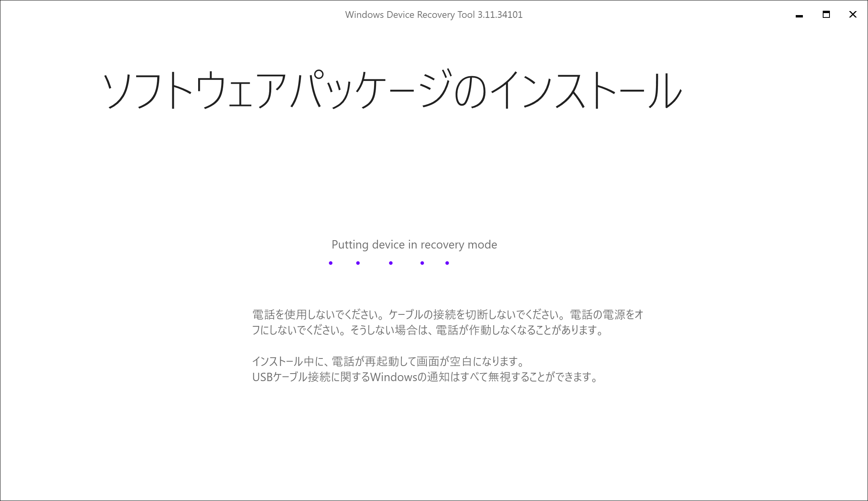Click the fourth purple progress dot from left
The image size is (868, 501).
tap(422, 263)
